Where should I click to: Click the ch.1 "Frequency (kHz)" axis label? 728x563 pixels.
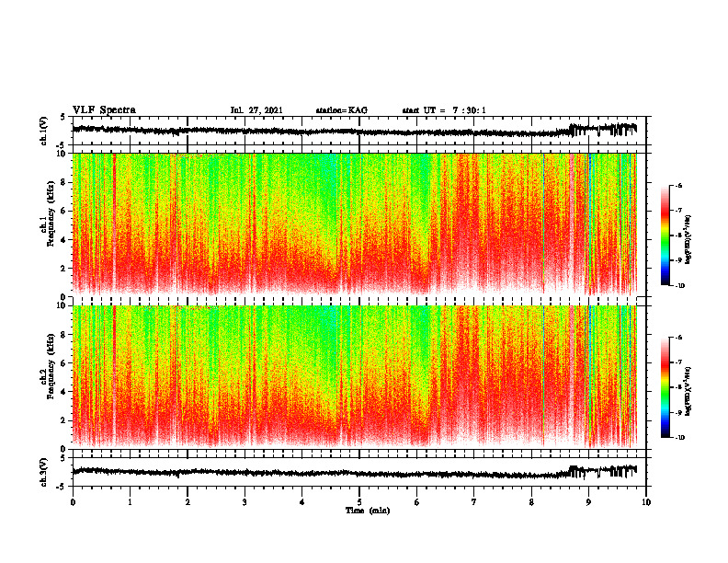tap(51, 213)
